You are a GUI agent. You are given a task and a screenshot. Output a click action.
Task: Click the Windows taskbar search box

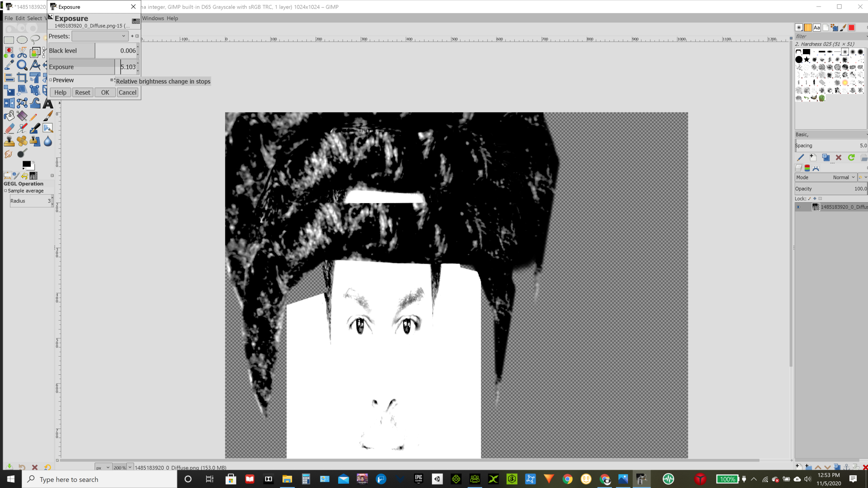pyautogui.click(x=99, y=479)
